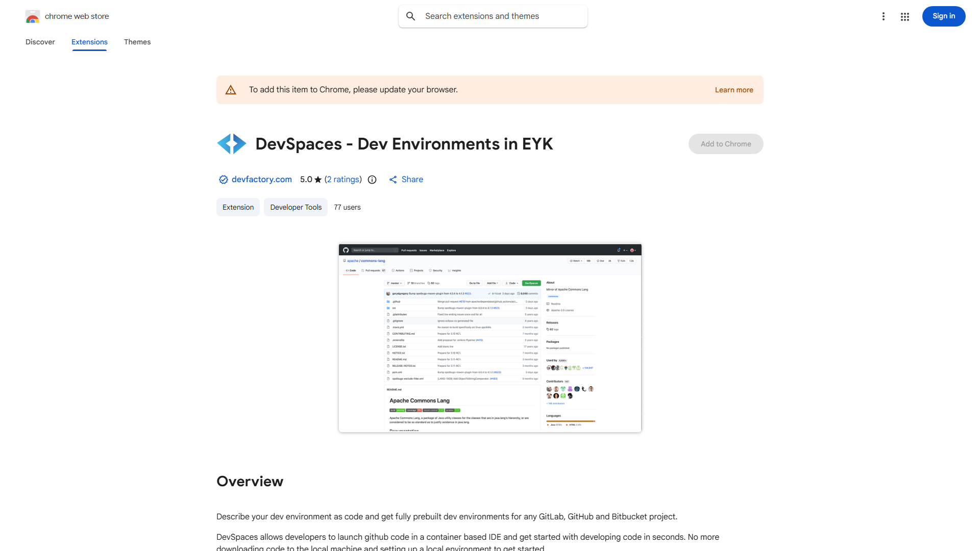Visit the devfactory.com publisher link
The image size is (980, 551).
pos(261,180)
